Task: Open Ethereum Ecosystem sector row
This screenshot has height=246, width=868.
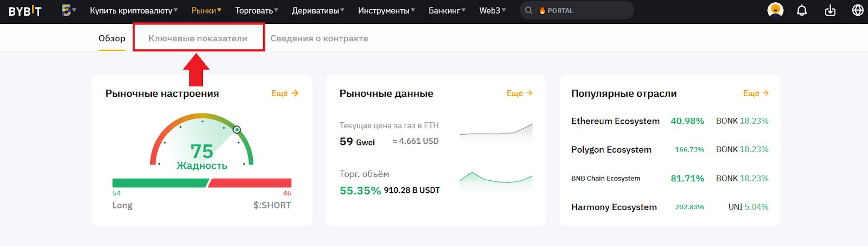Action: click(x=615, y=121)
